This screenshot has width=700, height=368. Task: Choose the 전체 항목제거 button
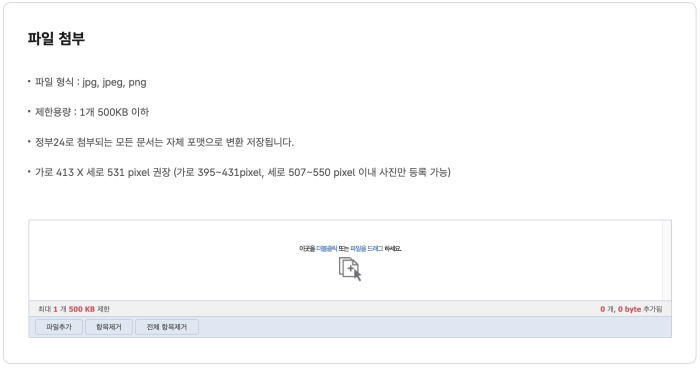(167, 327)
